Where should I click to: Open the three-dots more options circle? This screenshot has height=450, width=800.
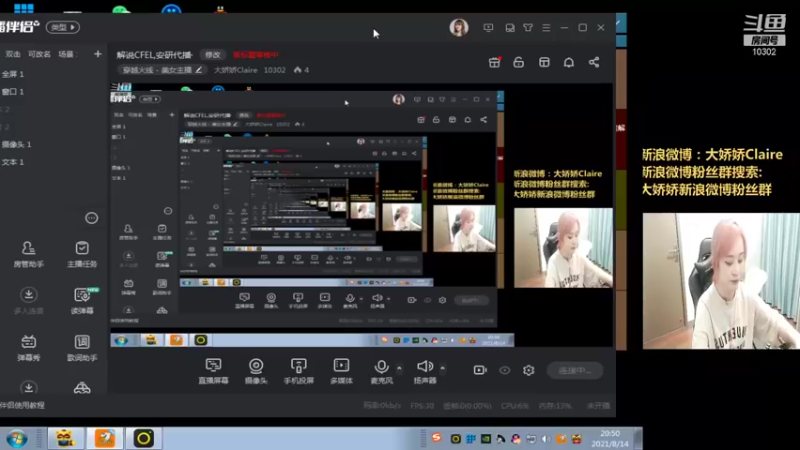[91, 218]
